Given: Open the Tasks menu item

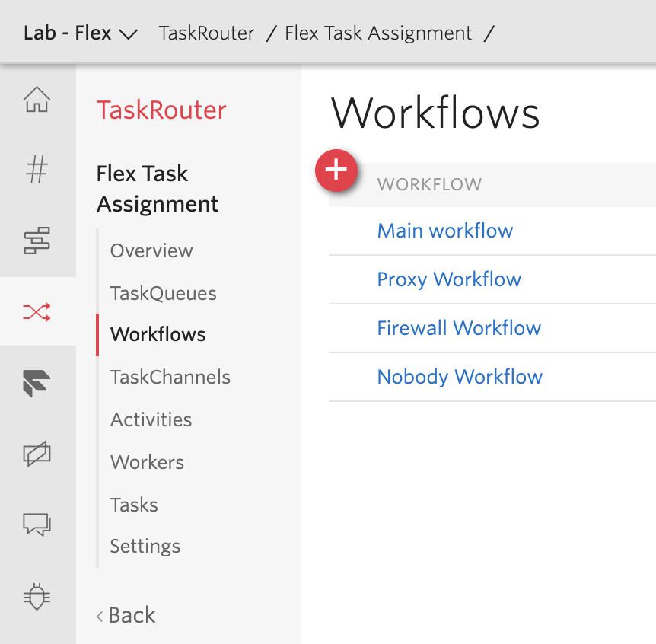Looking at the screenshot, I should 134,505.
